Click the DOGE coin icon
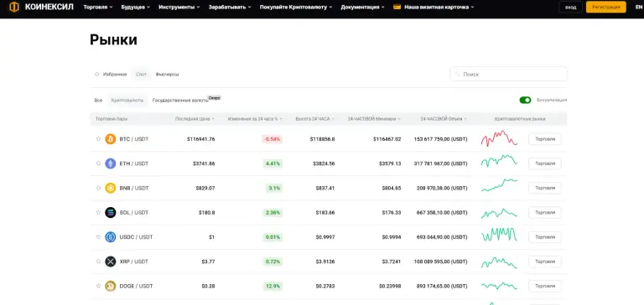Viewport: 644px width, 305px height. click(x=111, y=286)
